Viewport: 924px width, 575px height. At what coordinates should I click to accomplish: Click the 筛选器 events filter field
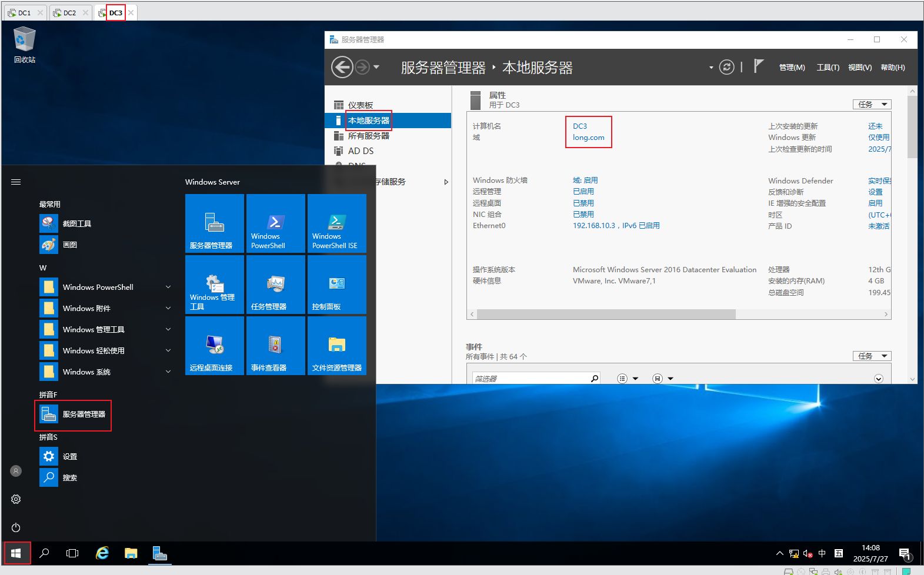click(x=531, y=379)
